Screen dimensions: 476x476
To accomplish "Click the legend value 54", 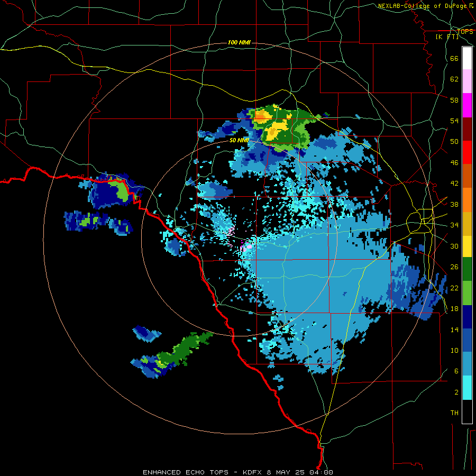I will click(x=454, y=121).
